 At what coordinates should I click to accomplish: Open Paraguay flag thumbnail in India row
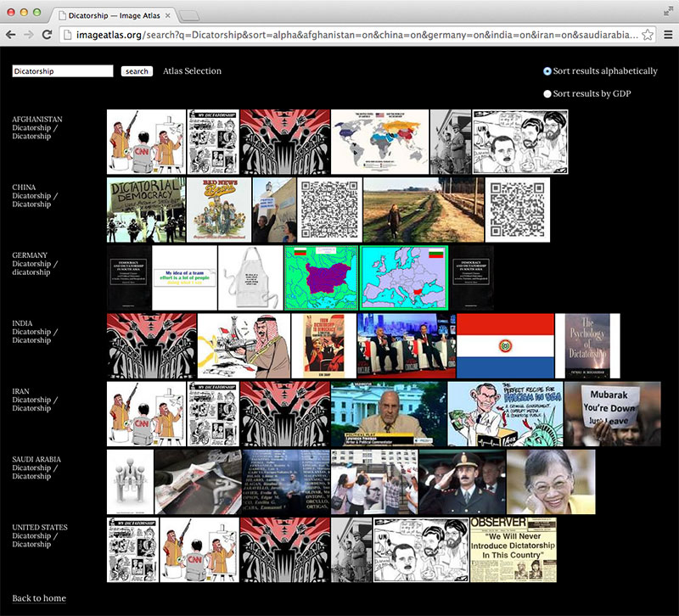[x=505, y=346]
